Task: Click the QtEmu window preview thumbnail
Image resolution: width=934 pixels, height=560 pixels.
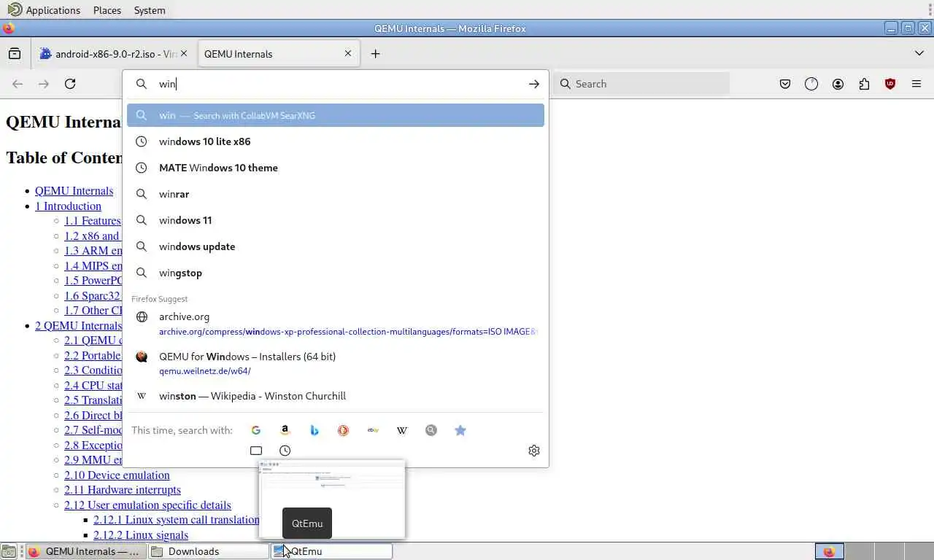Action: click(332, 499)
